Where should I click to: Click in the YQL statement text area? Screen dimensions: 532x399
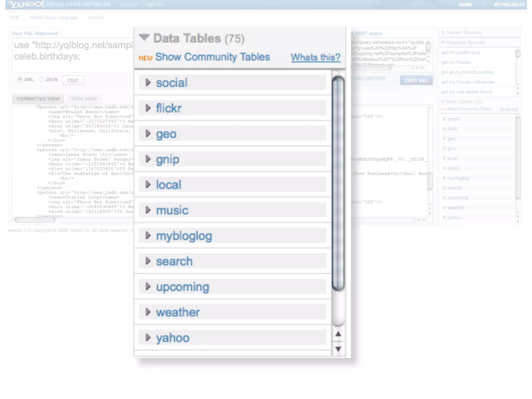73,55
